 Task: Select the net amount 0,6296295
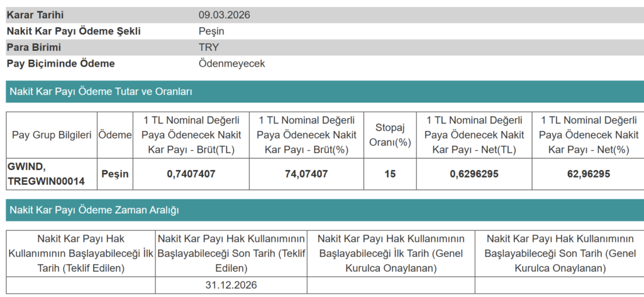tap(474, 174)
